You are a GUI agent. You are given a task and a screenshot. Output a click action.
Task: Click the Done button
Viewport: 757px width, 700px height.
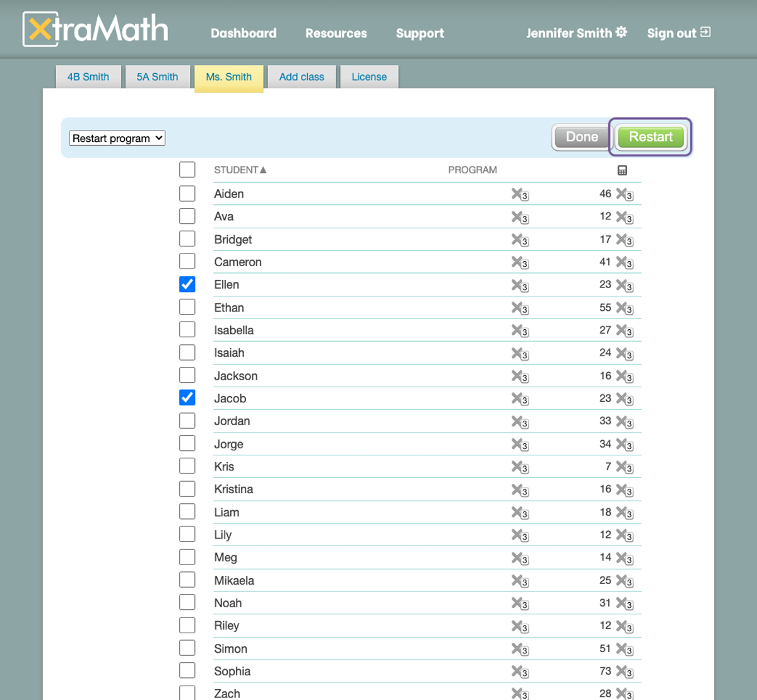pyautogui.click(x=580, y=137)
